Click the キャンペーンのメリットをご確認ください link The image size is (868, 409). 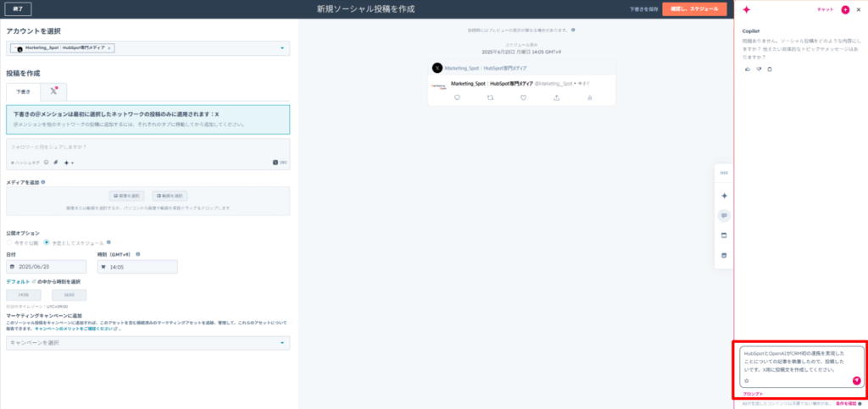point(74,329)
